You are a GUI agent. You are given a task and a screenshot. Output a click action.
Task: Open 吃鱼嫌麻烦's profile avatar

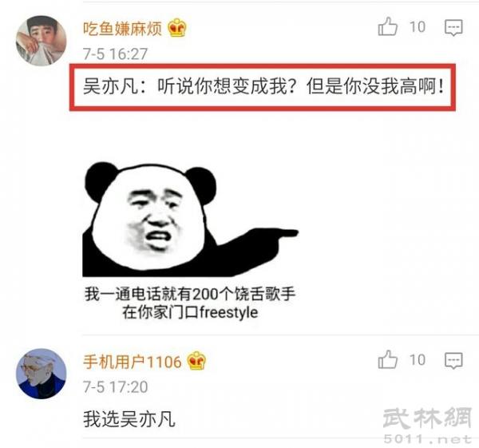[41, 41]
